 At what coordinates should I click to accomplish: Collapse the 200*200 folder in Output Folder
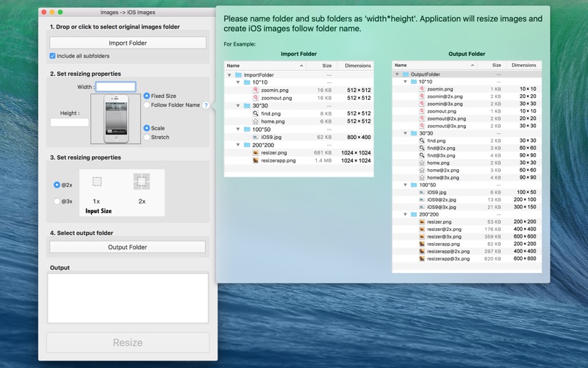click(x=405, y=214)
